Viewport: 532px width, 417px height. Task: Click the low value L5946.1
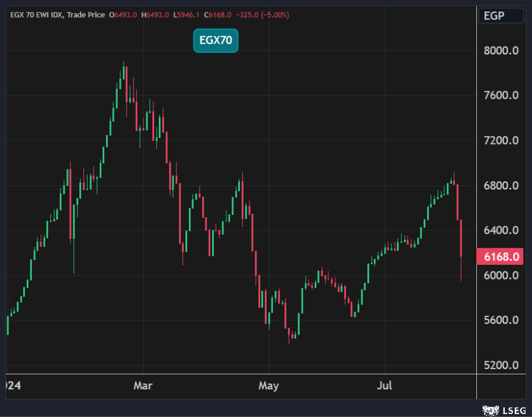click(186, 15)
